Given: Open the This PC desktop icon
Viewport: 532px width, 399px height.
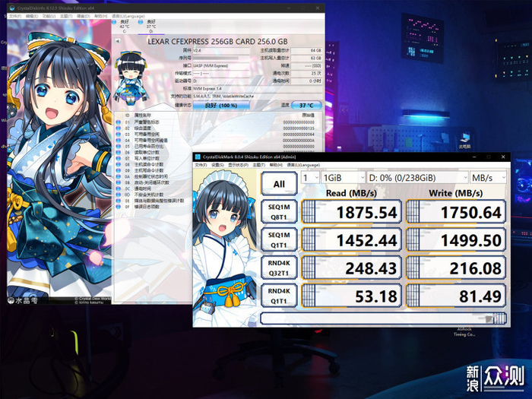Looking at the screenshot, I should pyautogui.click(x=465, y=141).
